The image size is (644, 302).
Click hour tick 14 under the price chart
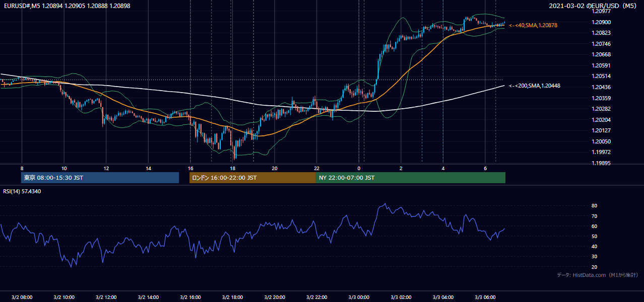point(148,168)
